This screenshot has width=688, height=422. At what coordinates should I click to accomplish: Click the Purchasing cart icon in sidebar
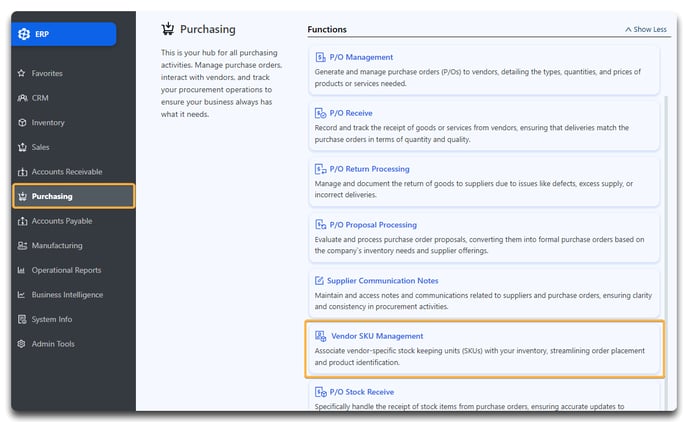(22, 196)
